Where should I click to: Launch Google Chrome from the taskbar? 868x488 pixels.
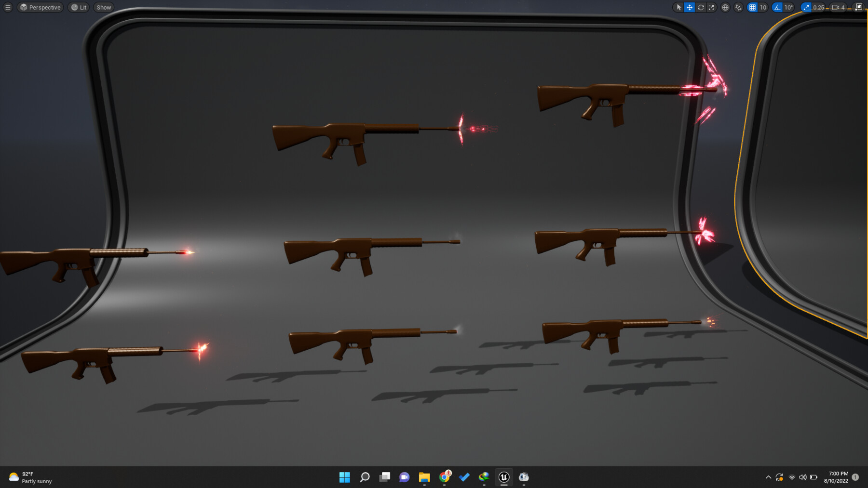444,477
